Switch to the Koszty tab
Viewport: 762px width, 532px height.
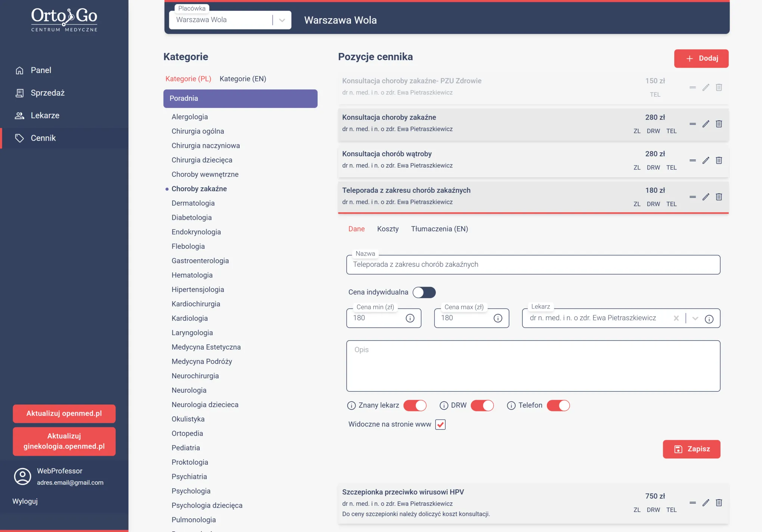pos(388,229)
